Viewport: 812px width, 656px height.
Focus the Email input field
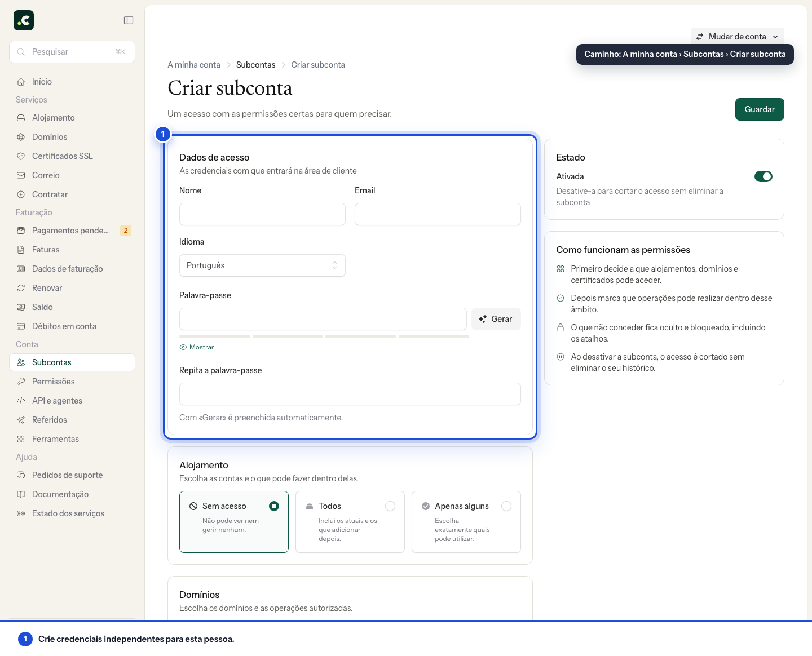438,214
